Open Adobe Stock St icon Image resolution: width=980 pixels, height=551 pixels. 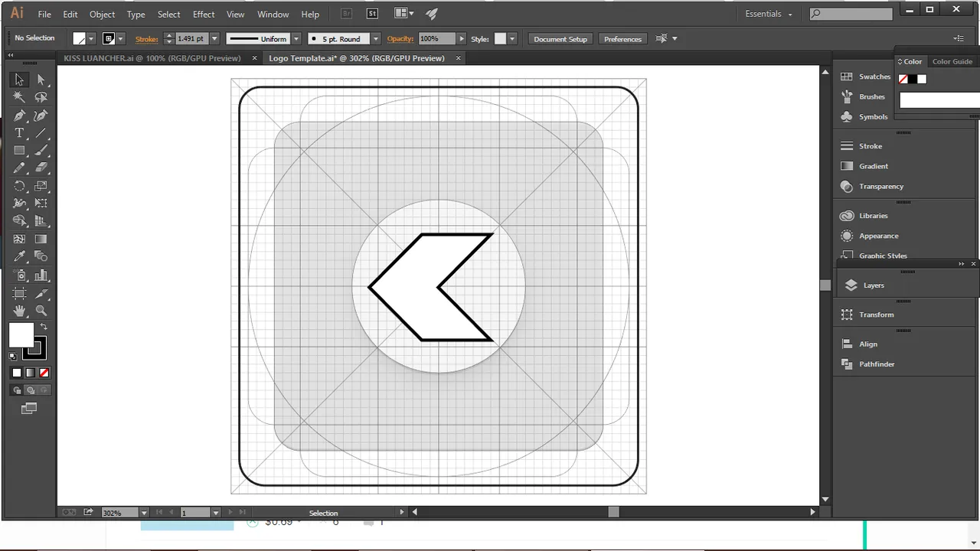[372, 14]
